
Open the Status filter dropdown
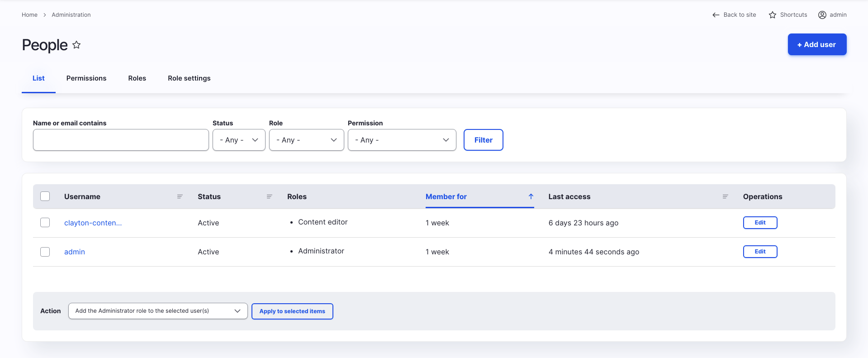[239, 140]
